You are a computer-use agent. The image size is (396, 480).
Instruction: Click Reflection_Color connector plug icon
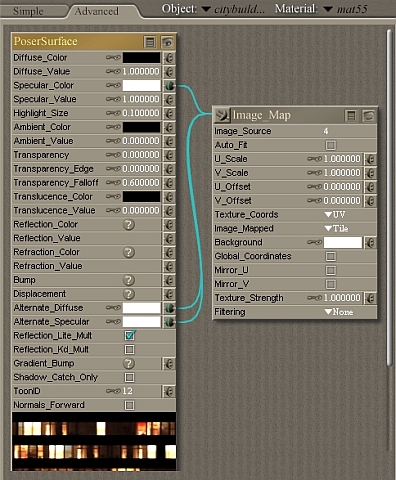click(x=169, y=225)
